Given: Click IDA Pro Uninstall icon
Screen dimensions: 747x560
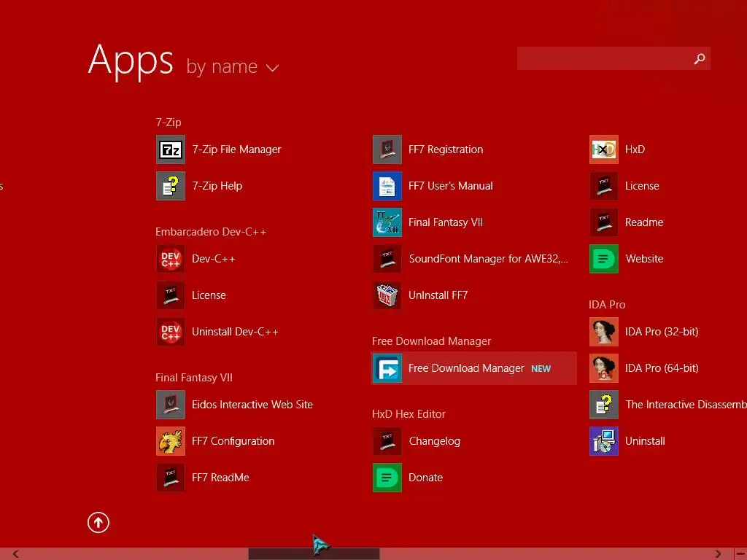Looking at the screenshot, I should (604, 441).
